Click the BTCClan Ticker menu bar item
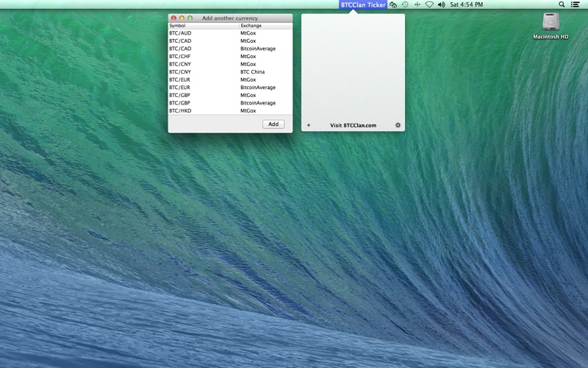The height and width of the screenshot is (368, 588). (363, 4)
